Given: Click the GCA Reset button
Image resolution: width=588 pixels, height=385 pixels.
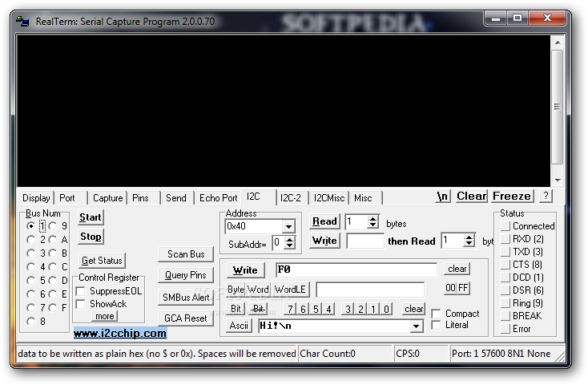Looking at the screenshot, I should click(186, 318).
